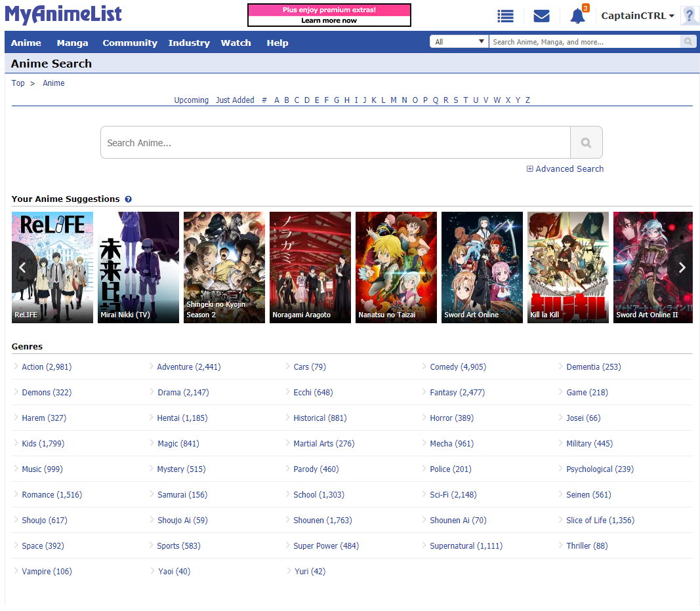Open the anime list icon in header

point(505,16)
